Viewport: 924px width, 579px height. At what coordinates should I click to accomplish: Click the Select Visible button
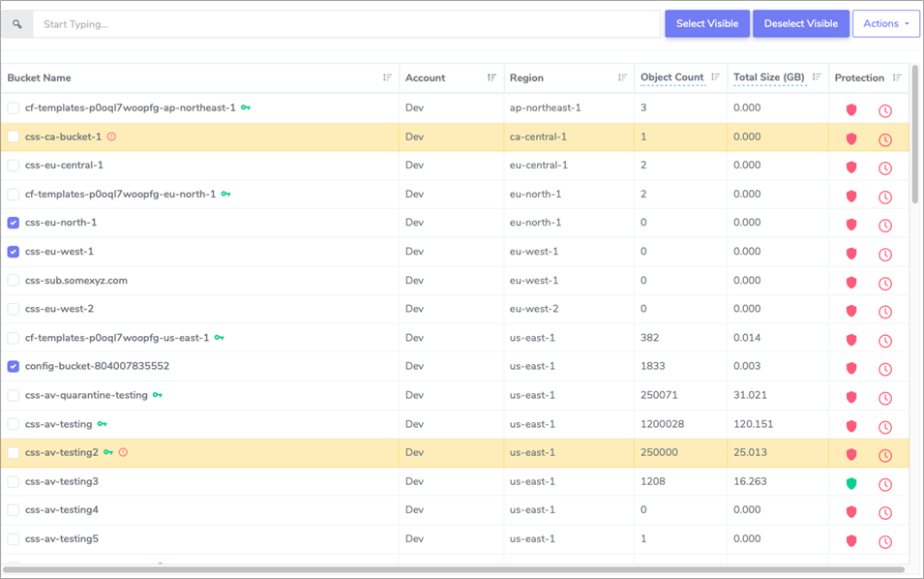point(706,23)
